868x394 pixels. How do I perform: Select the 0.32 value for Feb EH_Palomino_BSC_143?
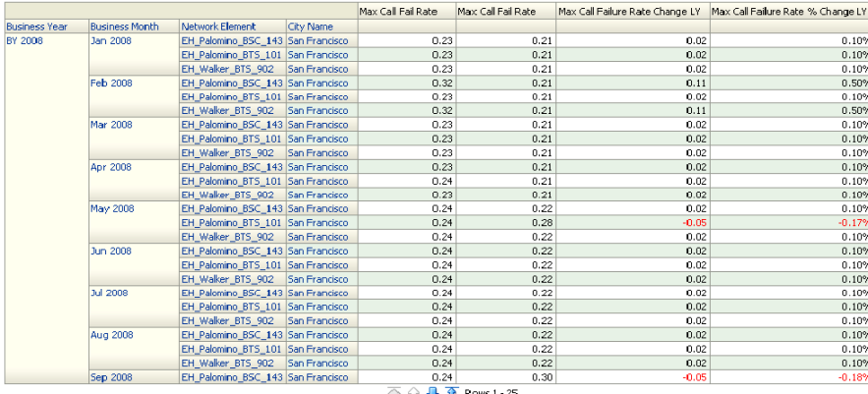tap(443, 83)
